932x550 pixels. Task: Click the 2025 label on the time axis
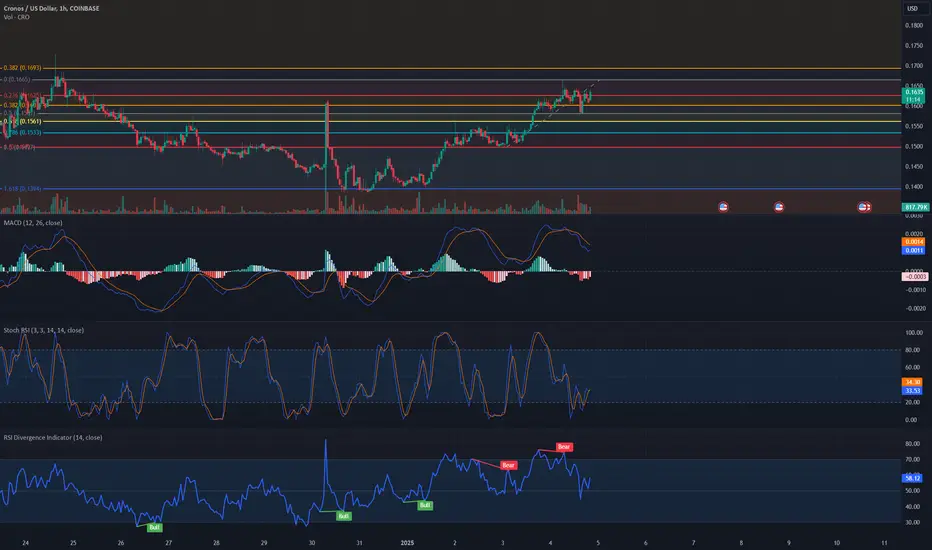coord(407,543)
